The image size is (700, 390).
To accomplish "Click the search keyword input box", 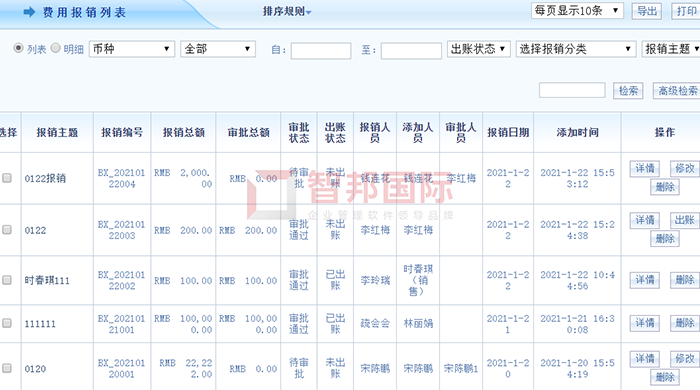I will [572, 90].
